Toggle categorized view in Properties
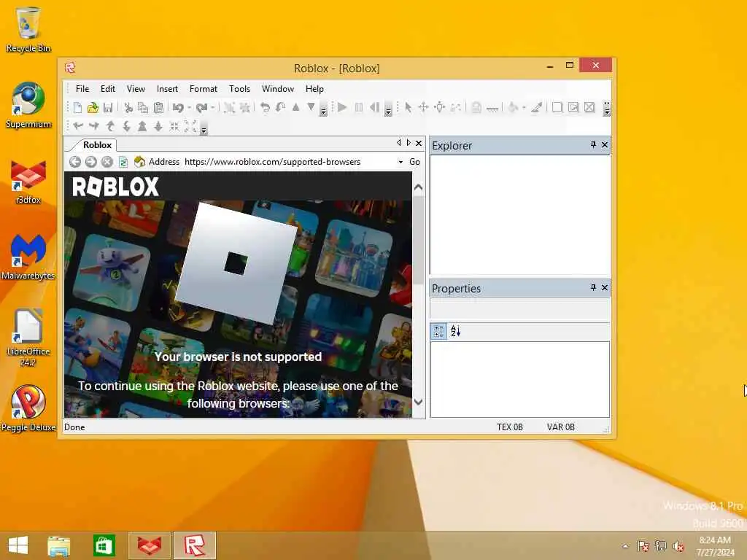The image size is (747, 560). tap(438, 331)
